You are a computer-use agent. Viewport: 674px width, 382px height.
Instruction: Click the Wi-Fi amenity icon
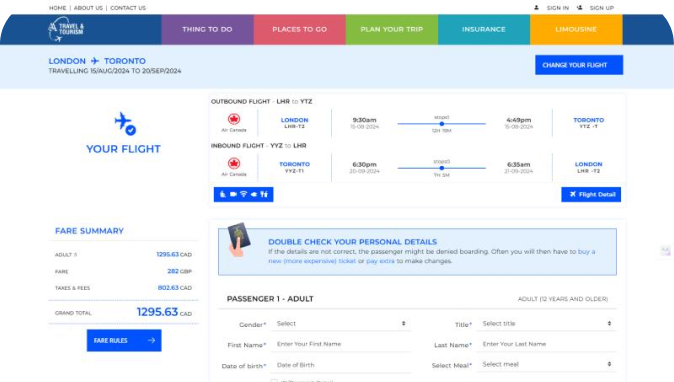coord(243,194)
